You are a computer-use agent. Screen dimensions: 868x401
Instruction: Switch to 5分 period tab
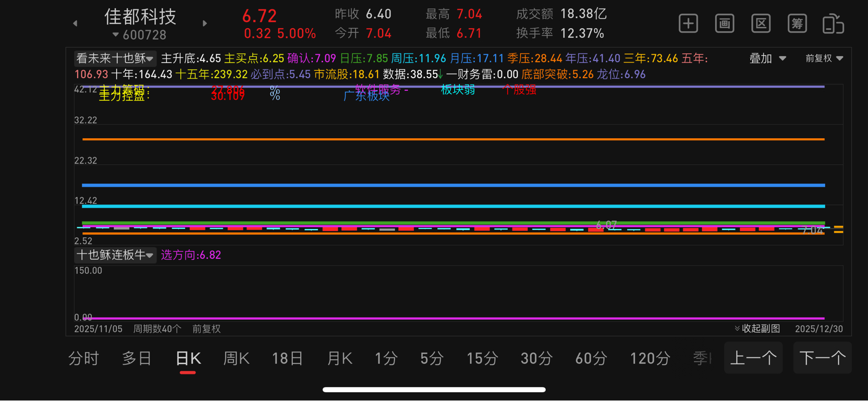click(432, 359)
